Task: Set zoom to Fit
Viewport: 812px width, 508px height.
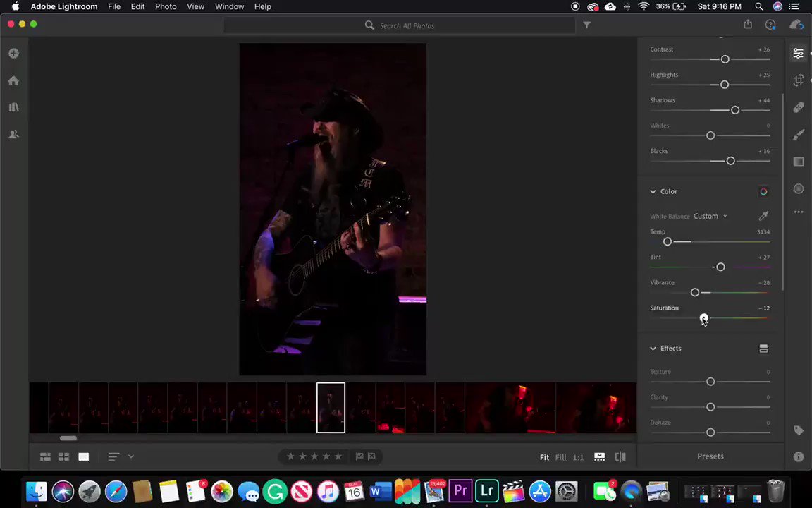Action: tap(544, 457)
